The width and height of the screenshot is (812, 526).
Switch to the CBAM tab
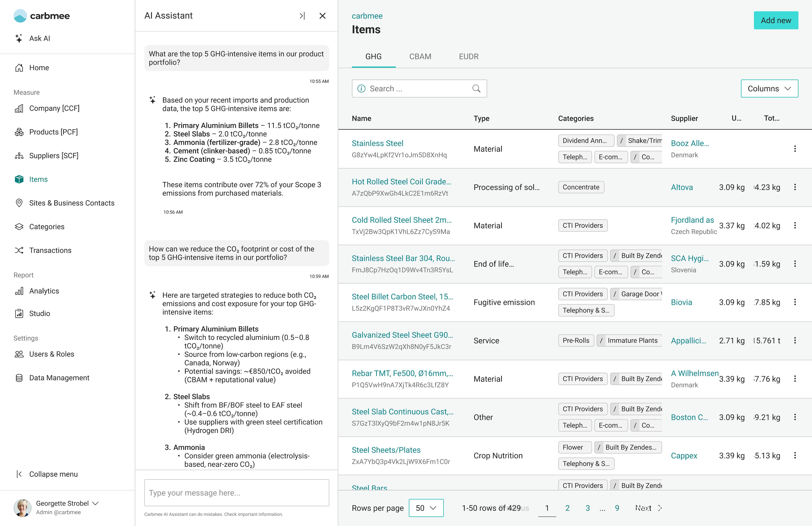pos(420,57)
